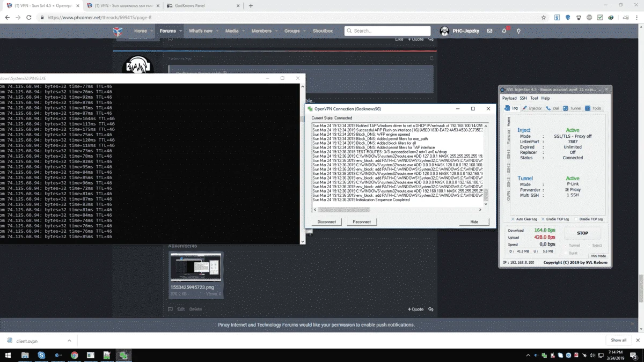This screenshot has width=644, height=362.
Task: Open the Tools tab in SVL Injector
Action: (x=594, y=108)
